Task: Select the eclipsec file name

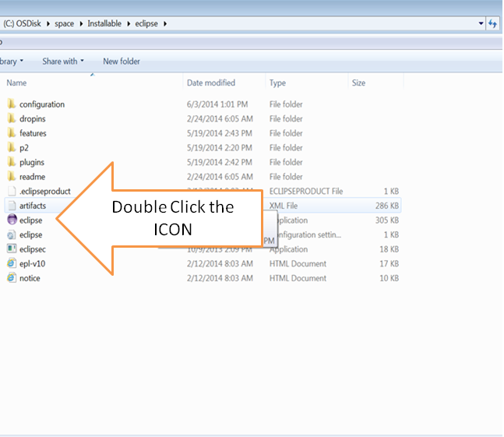Action: [x=33, y=249]
